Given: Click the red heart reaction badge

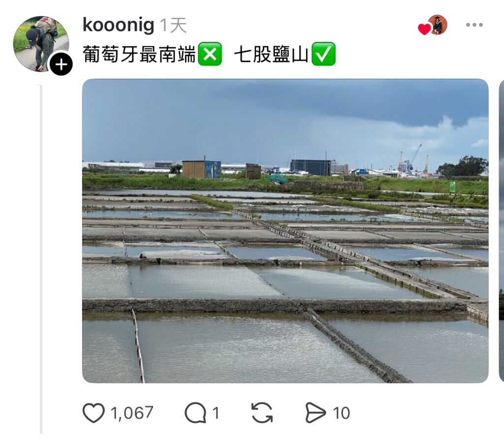Looking at the screenshot, I should click(x=424, y=29).
